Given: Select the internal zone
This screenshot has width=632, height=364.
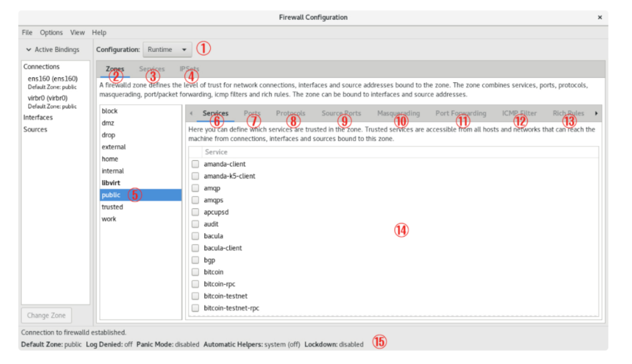Looking at the screenshot, I should [141, 171].
